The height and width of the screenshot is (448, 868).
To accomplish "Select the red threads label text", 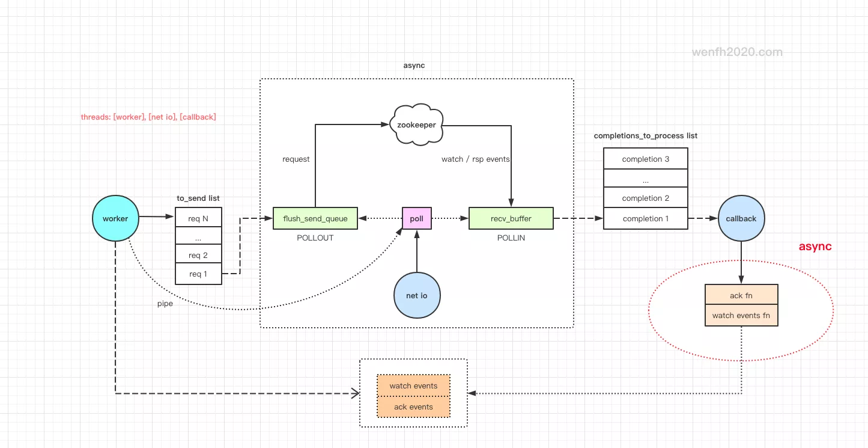I will [x=148, y=117].
